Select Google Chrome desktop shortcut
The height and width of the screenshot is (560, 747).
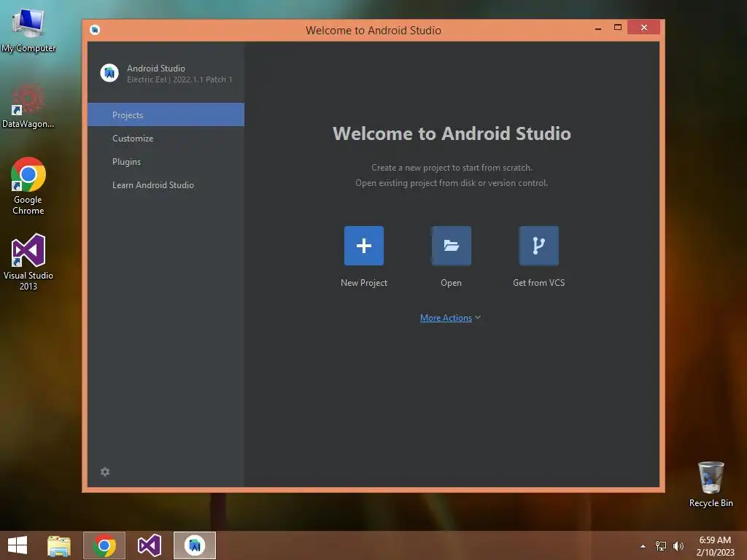(28, 186)
